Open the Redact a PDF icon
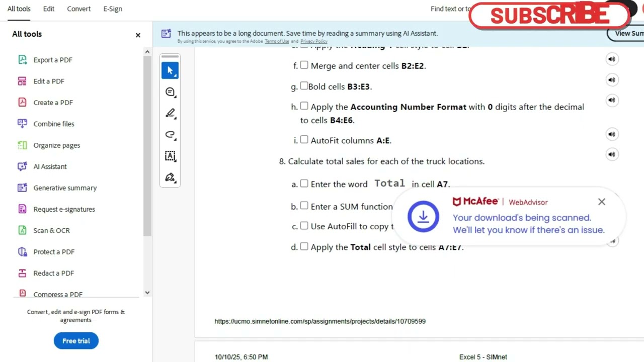Viewport: 644px width, 362px height. click(22, 273)
